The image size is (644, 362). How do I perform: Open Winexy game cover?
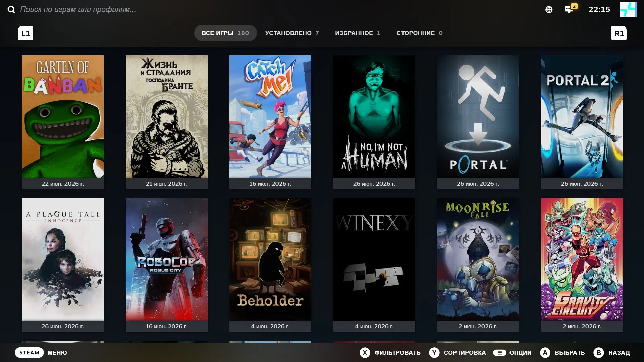point(374,259)
